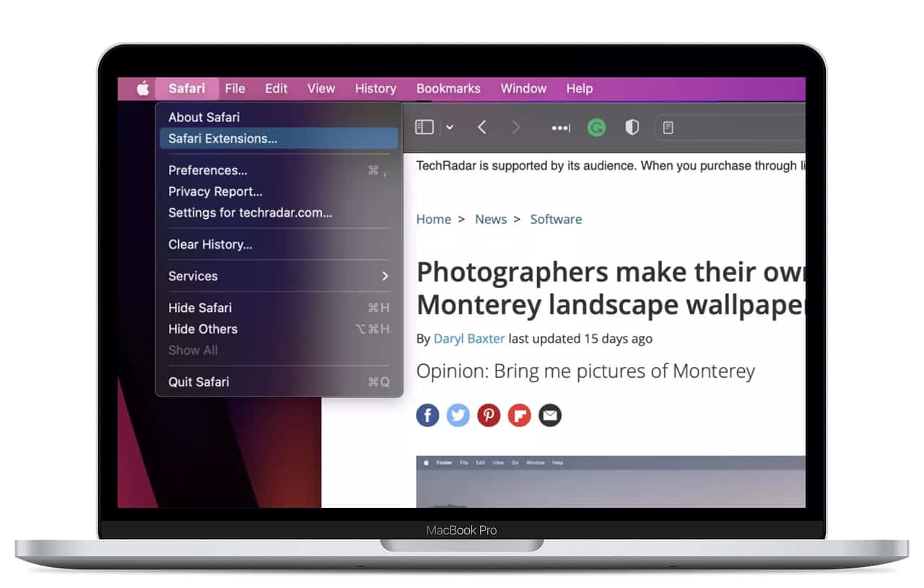Open the Window menu
The image size is (924, 588).
[x=523, y=88]
